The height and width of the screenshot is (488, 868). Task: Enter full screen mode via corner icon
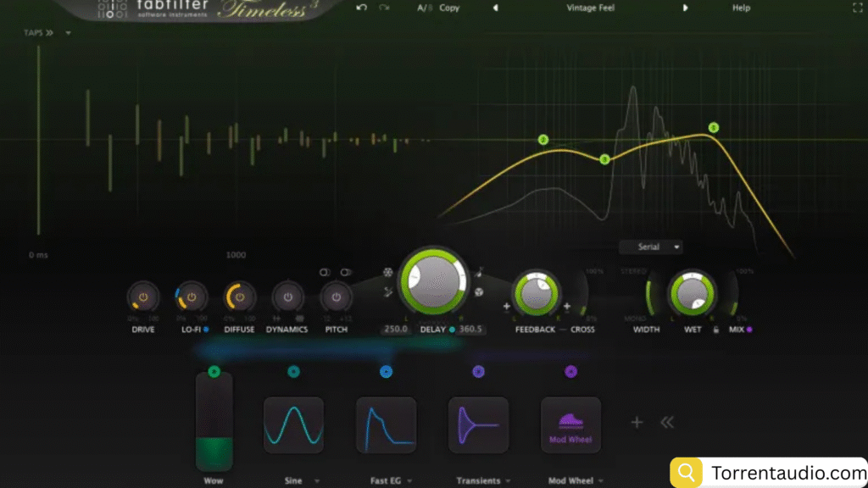[x=856, y=8]
